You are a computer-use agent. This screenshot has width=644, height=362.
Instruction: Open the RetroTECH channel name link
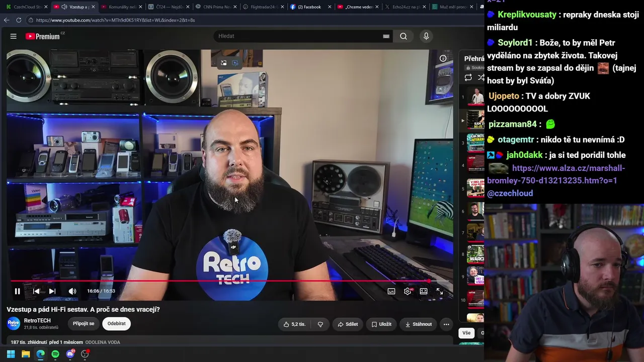pyautogui.click(x=37, y=321)
